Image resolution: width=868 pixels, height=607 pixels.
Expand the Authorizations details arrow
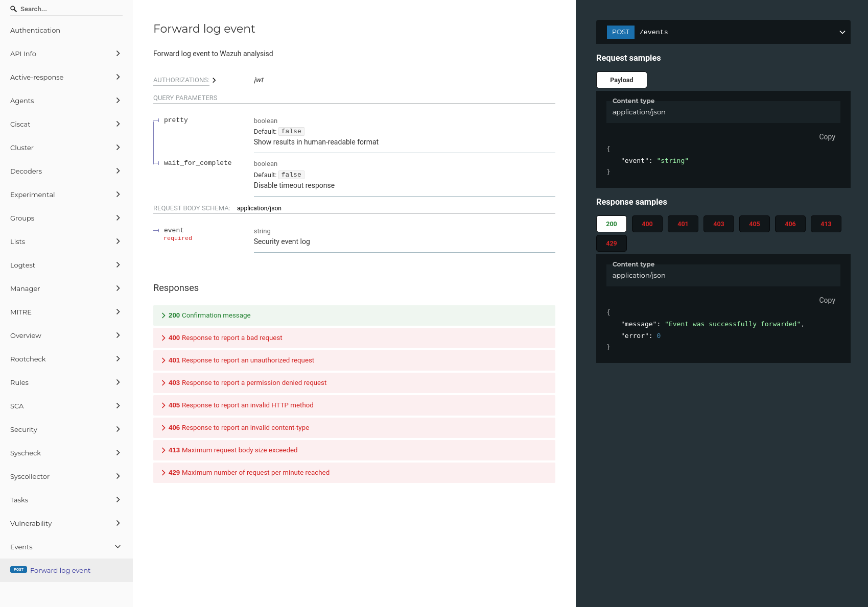215,80
